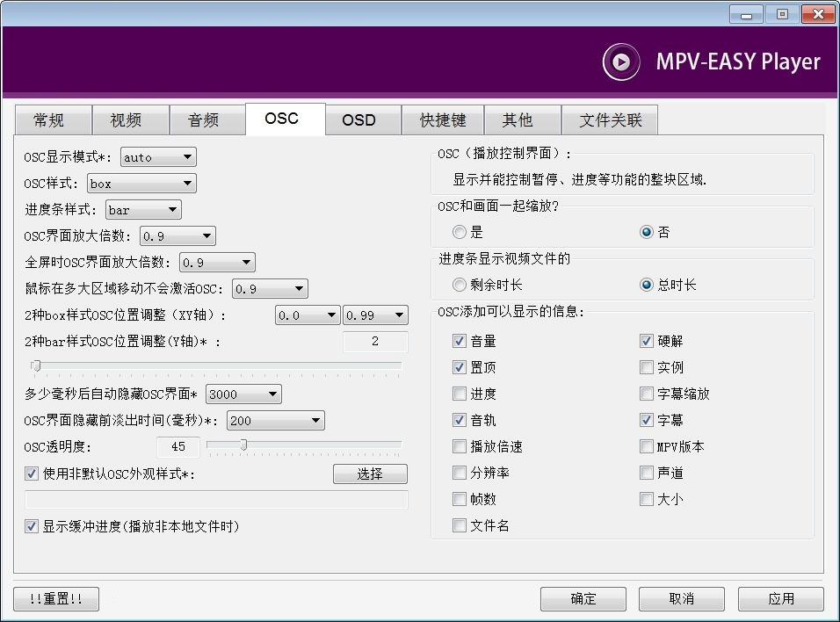Image resolution: width=840 pixels, height=622 pixels.
Task: Open the 快捷键 tab
Action: coord(443,120)
